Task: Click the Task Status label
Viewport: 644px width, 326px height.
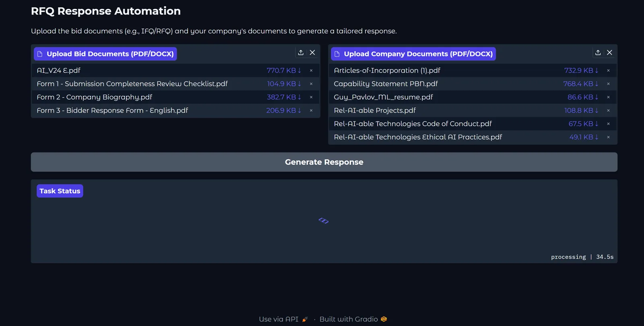Action: 60,191
